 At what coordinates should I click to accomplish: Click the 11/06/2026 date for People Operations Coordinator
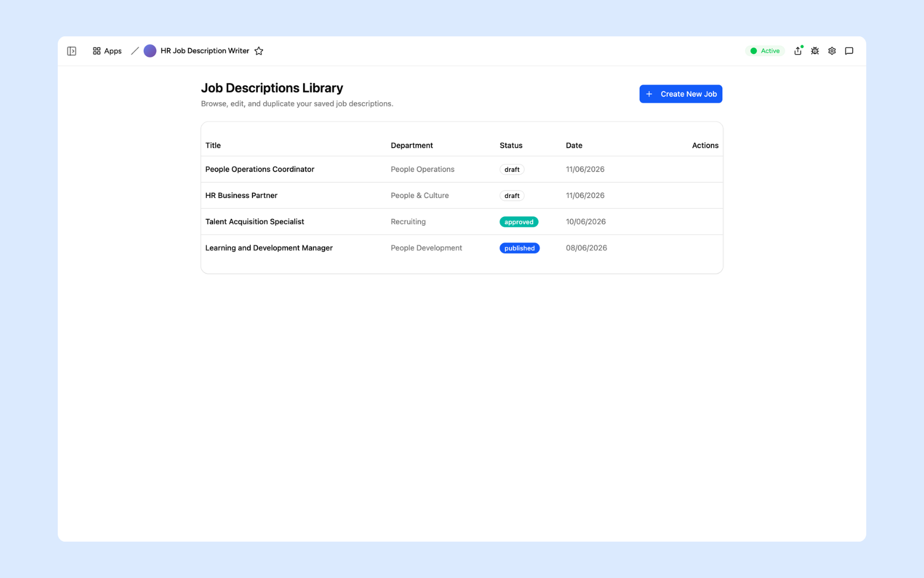click(585, 169)
